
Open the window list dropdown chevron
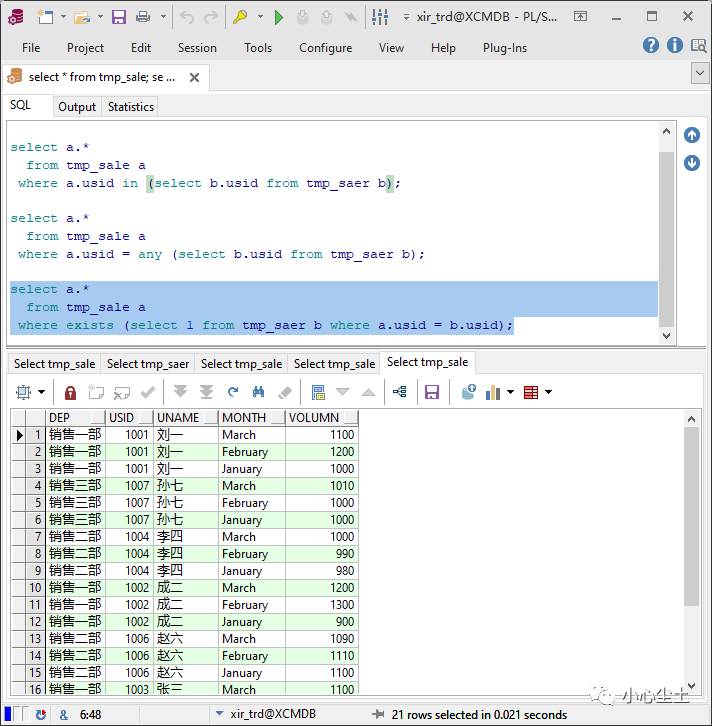point(700,74)
